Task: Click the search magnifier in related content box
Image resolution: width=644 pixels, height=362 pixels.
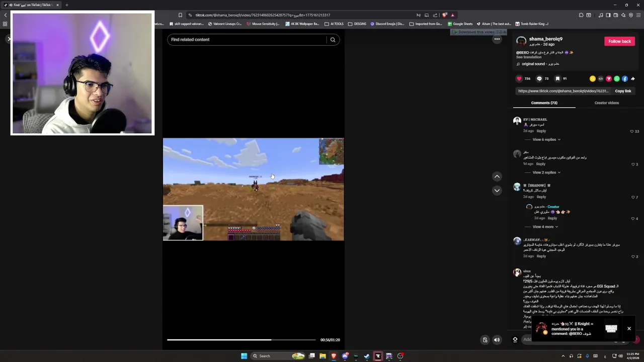Action: [x=333, y=40]
